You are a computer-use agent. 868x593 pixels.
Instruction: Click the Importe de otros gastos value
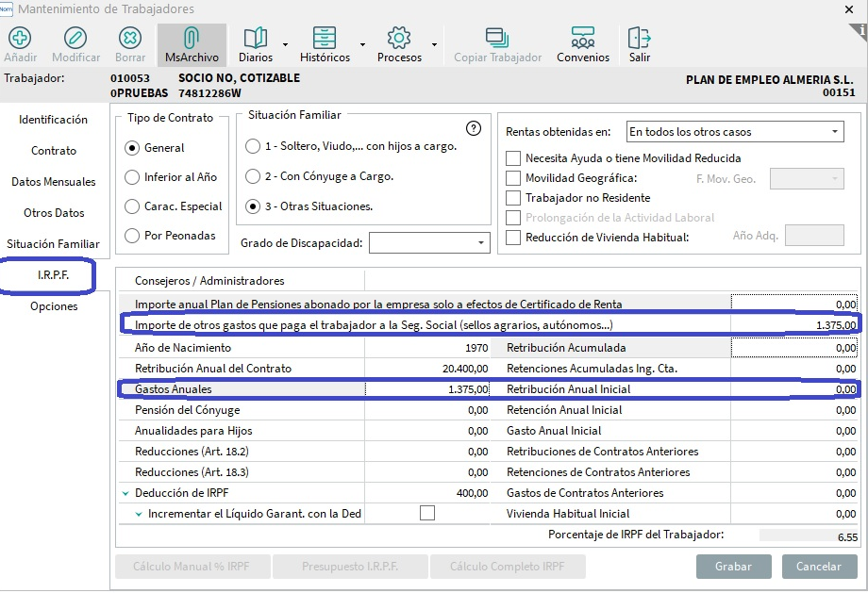(x=793, y=325)
